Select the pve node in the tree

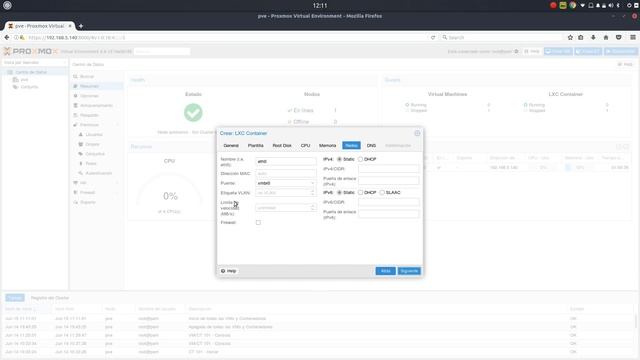(24, 80)
